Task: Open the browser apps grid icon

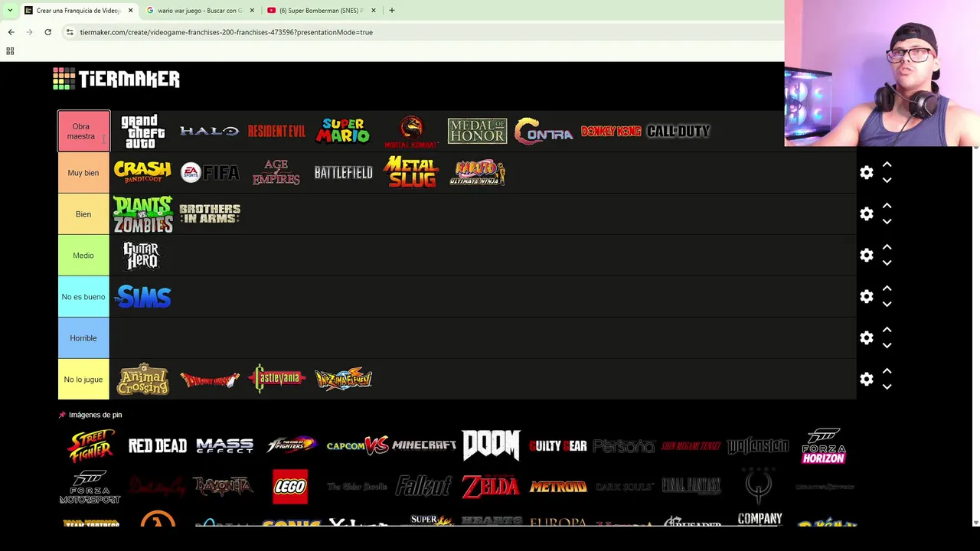Action: (x=10, y=51)
